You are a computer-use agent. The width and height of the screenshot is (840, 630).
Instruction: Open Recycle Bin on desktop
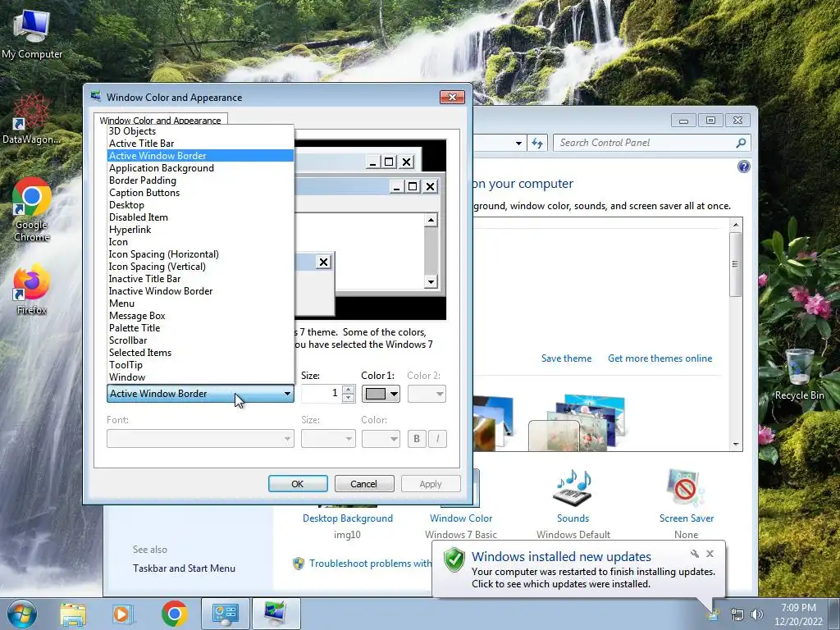799,374
